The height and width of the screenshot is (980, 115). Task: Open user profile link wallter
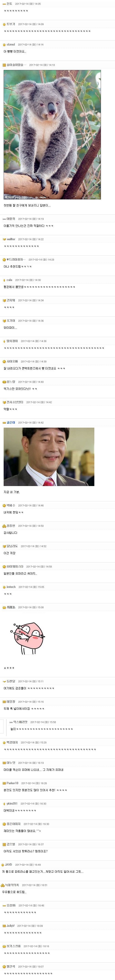[11, 239]
